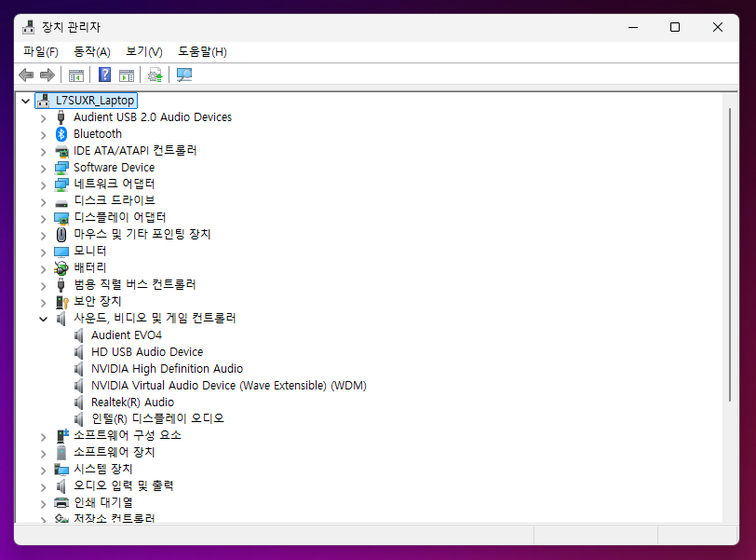The height and width of the screenshot is (560, 756).
Task: Expand the 범용 직렬 버스 컨트롤러 category
Action: [44, 286]
